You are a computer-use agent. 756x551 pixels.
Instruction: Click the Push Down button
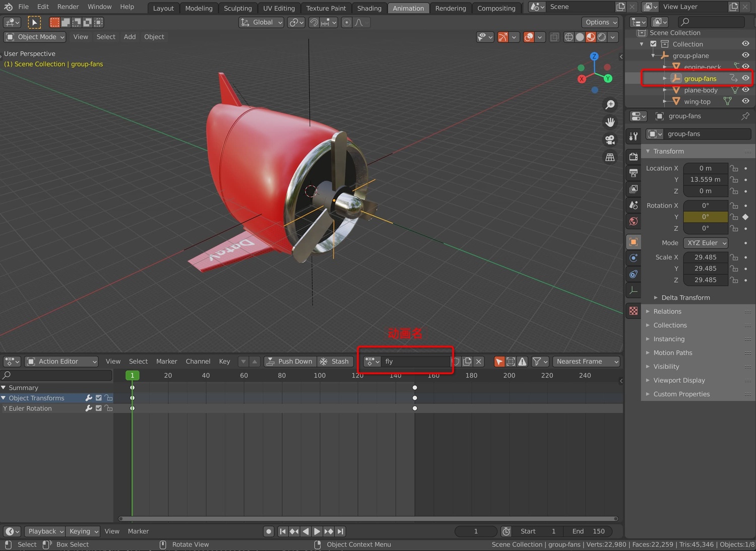[x=290, y=361]
